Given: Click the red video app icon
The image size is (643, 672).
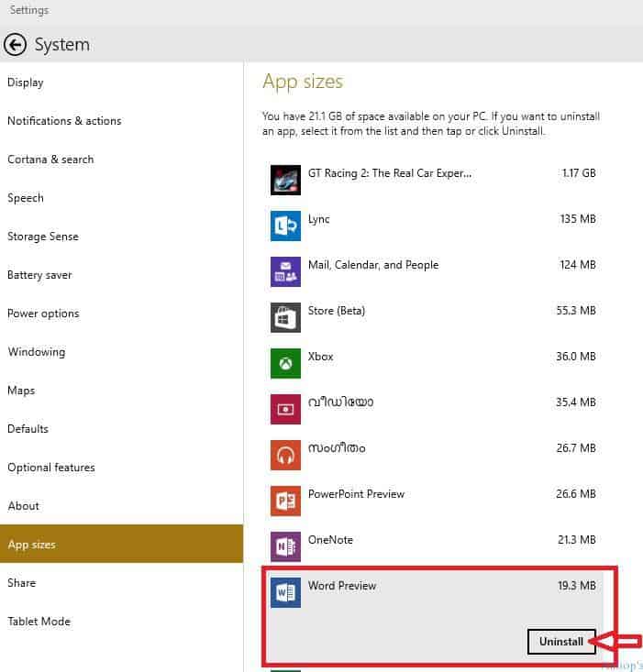Looking at the screenshot, I should [285, 409].
